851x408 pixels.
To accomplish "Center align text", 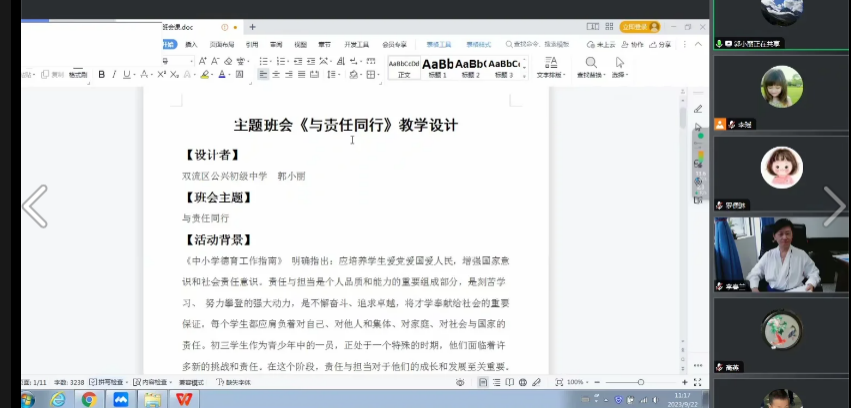I will (276, 75).
